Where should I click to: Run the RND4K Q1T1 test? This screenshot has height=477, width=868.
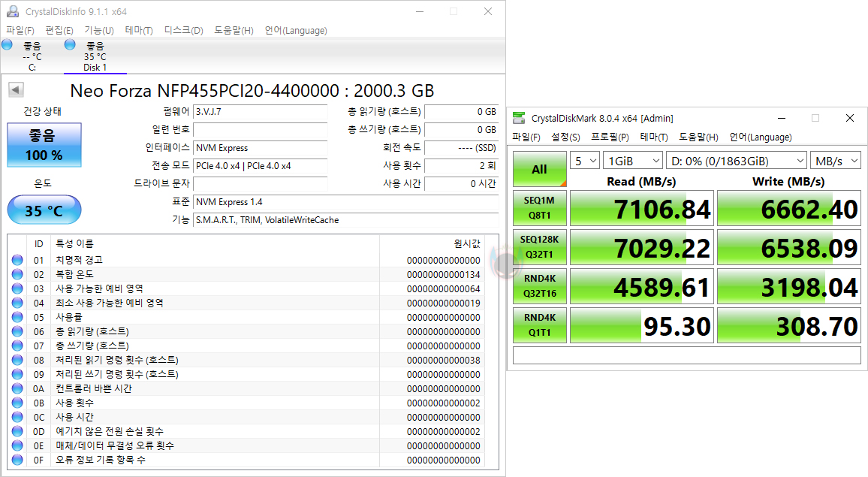(540, 325)
